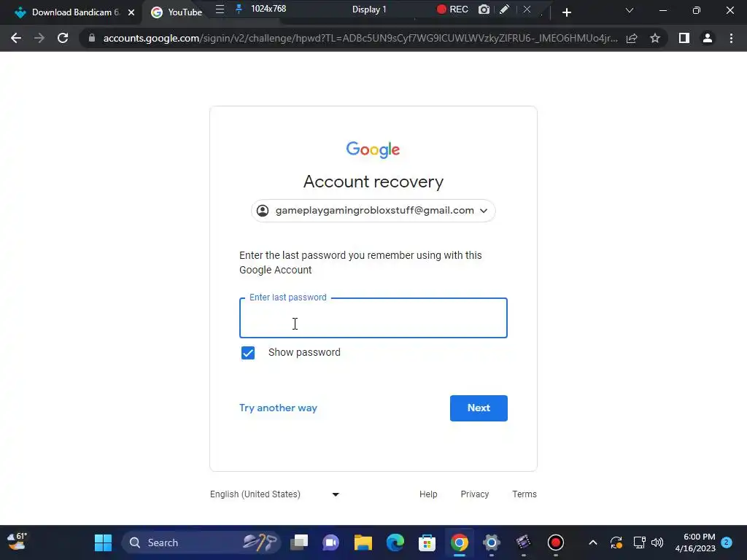
Task: Open File Explorer from the taskbar
Action: pyautogui.click(x=363, y=542)
